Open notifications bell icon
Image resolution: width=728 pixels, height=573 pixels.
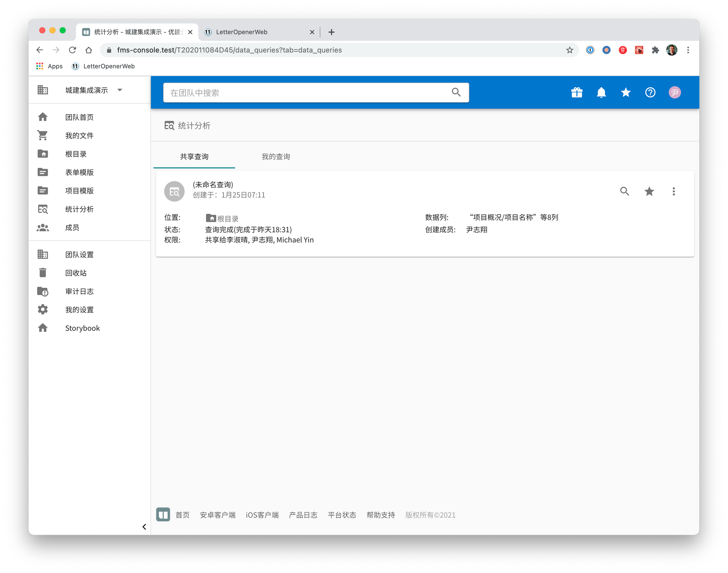(x=601, y=93)
